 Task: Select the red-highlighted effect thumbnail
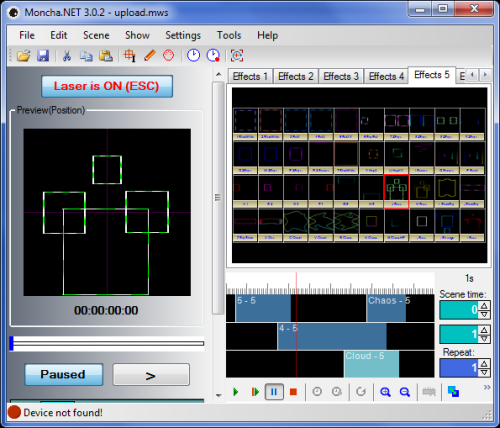tap(396, 191)
